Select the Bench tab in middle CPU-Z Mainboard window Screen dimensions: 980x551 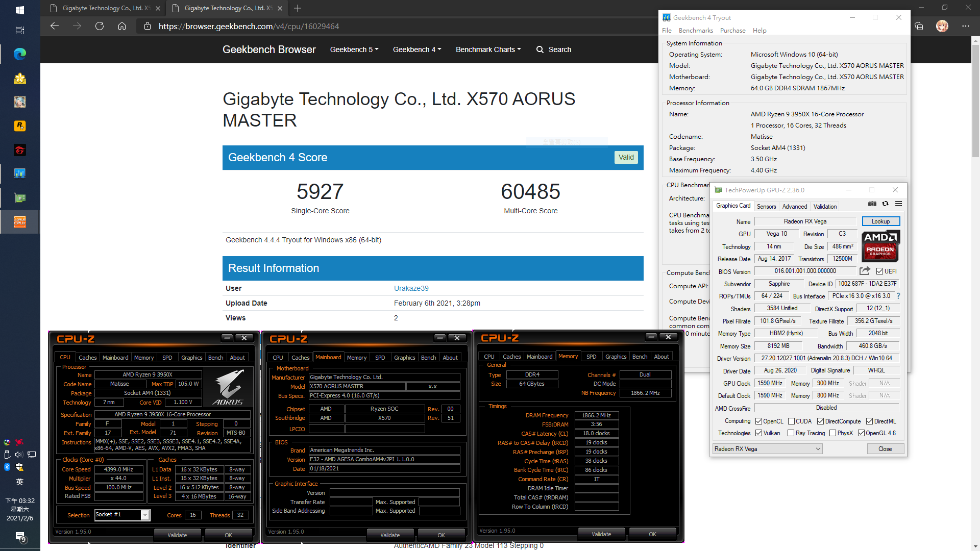click(428, 358)
